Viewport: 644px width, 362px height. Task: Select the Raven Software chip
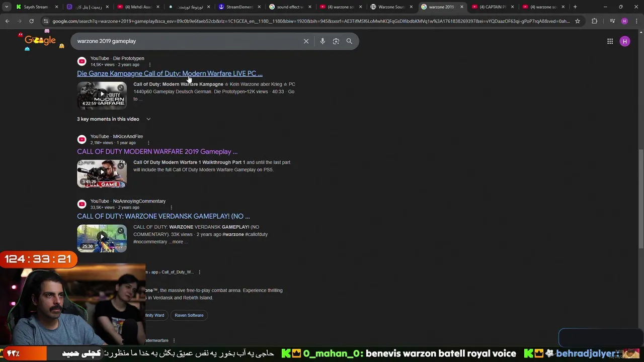(189, 315)
